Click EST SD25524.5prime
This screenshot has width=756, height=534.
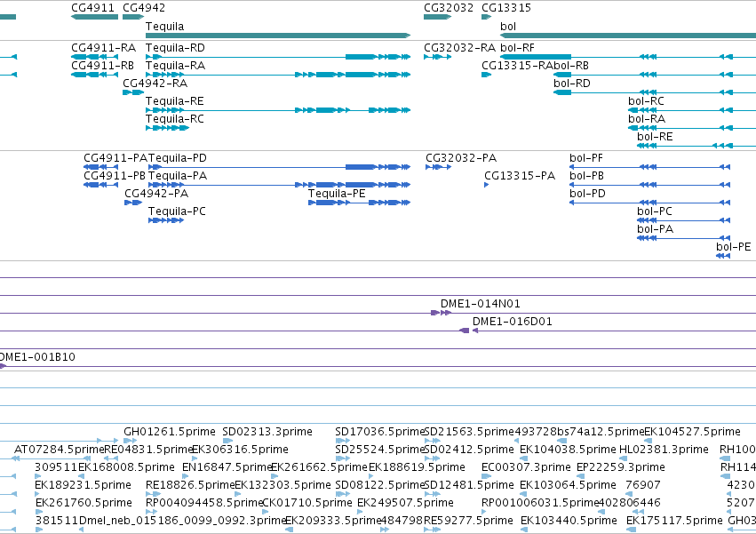pyautogui.click(x=343, y=458)
